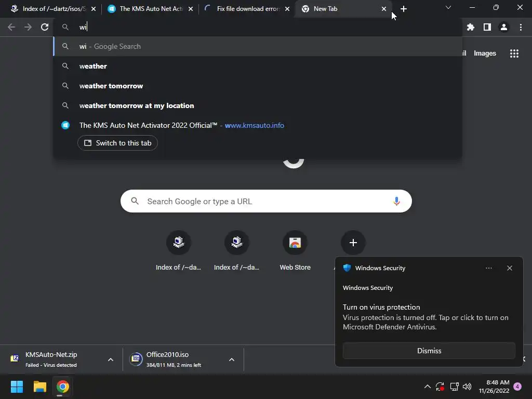Start voice search with microphone icon
The width and height of the screenshot is (532, 399).
click(396, 201)
